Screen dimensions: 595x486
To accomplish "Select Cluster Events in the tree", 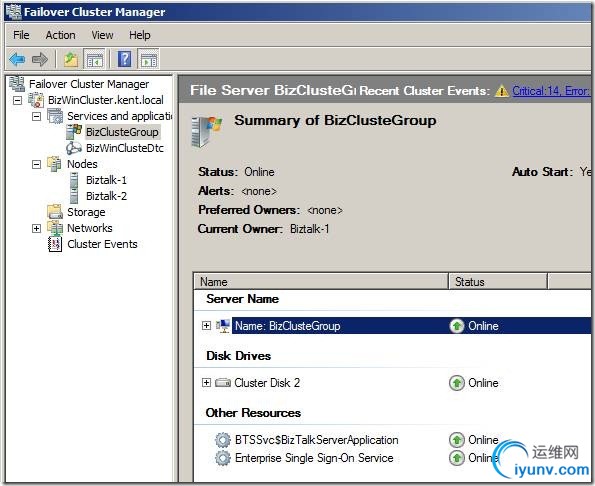I will [x=102, y=244].
